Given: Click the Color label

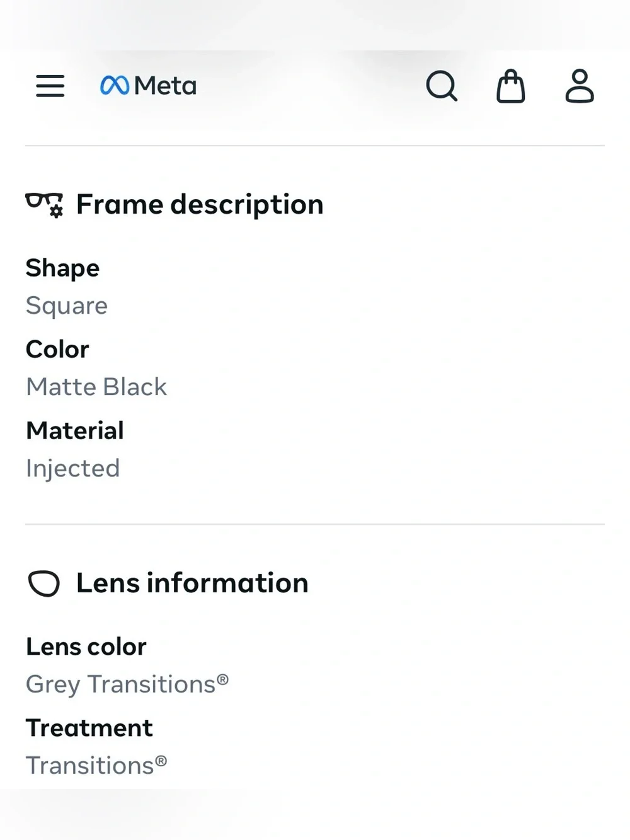Looking at the screenshot, I should tap(57, 349).
